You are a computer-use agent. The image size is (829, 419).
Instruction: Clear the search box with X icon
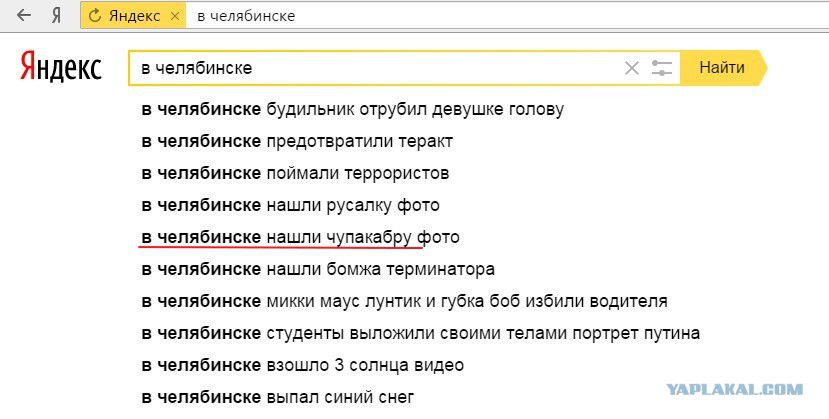point(632,68)
